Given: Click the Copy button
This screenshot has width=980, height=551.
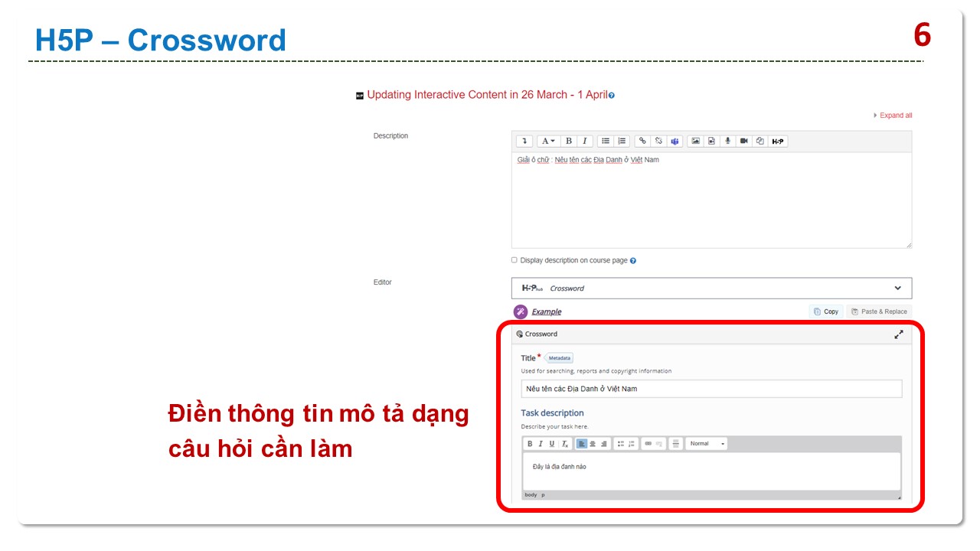Looking at the screenshot, I should [826, 311].
